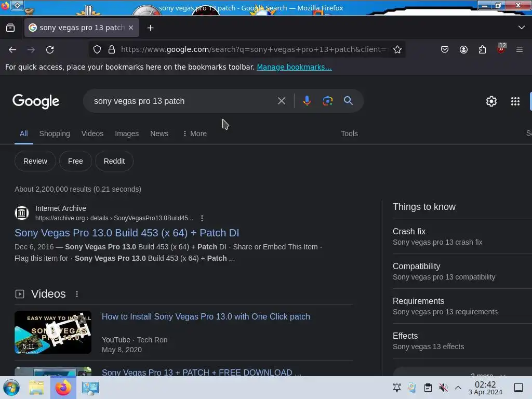Reload the current page
The height and width of the screenshot is (399, 532).
tap(50, 49)
